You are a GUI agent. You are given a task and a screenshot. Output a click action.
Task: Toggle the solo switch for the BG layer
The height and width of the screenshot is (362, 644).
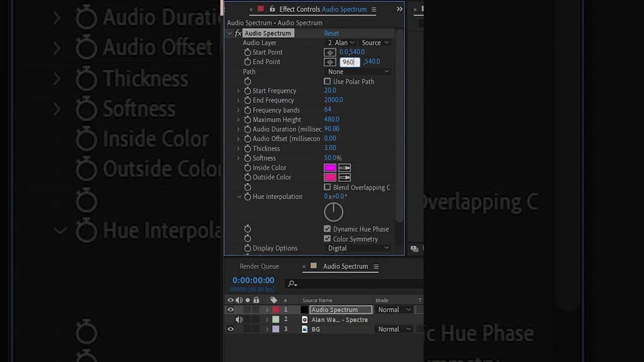248,329
